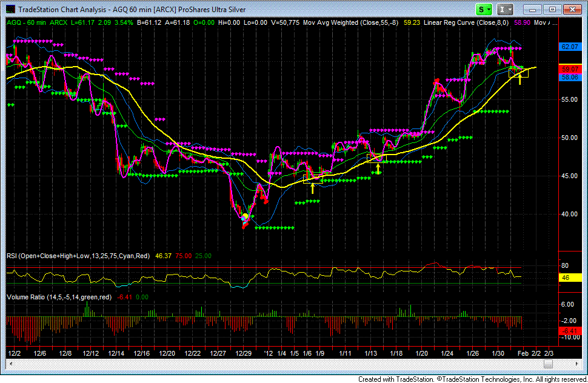Screen dimensions: 588x383
Task: Click the TradeStation window icon in title bar
Action: [10, 9]
